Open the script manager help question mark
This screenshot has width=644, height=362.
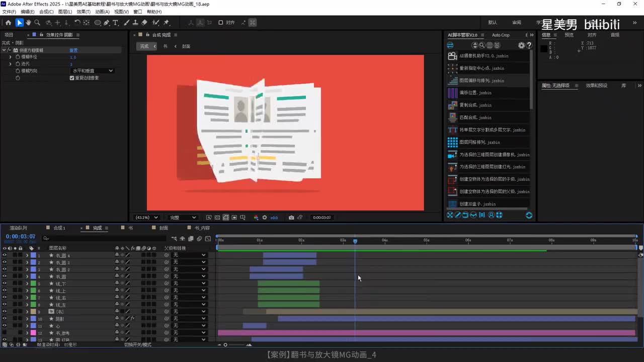529,45
